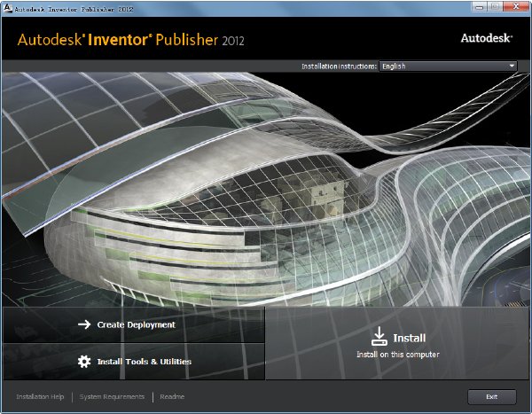Viewport: 532px width, 414px height.
Task: Select Install Tools & Utilities
Action: [134, 362]
